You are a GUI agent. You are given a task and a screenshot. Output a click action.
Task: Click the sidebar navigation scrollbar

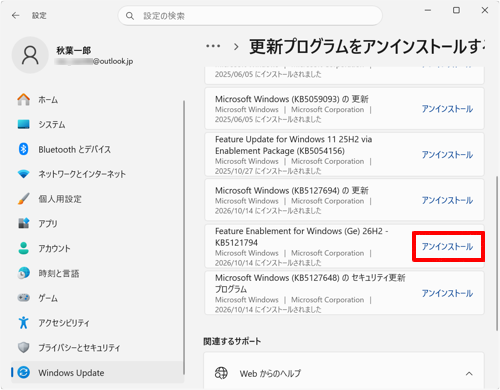pyautogui.click(x=184, y=237)
